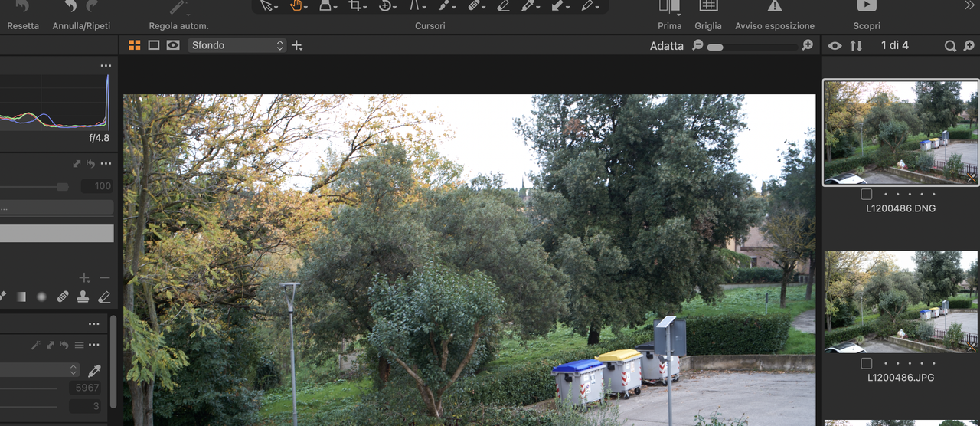Expand hidden toolbar items with double chevron
This screenshot has height=426, width=980.
tap(969, 5)
